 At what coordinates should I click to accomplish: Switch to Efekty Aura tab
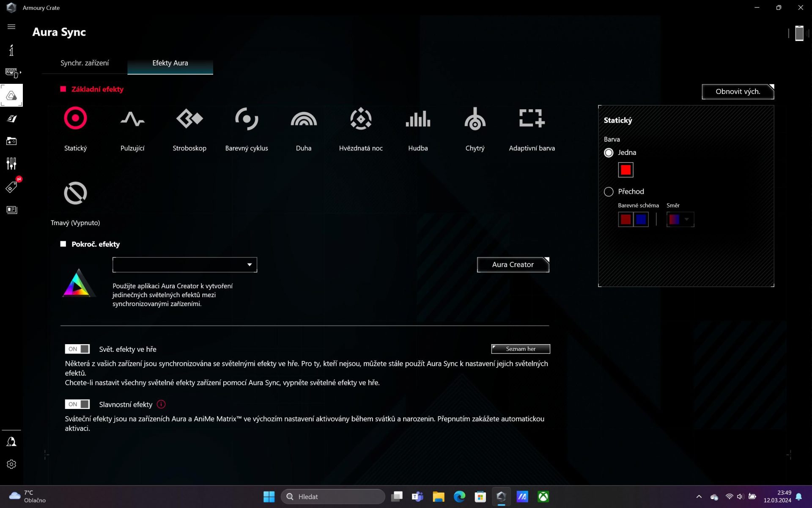(170, 63)
